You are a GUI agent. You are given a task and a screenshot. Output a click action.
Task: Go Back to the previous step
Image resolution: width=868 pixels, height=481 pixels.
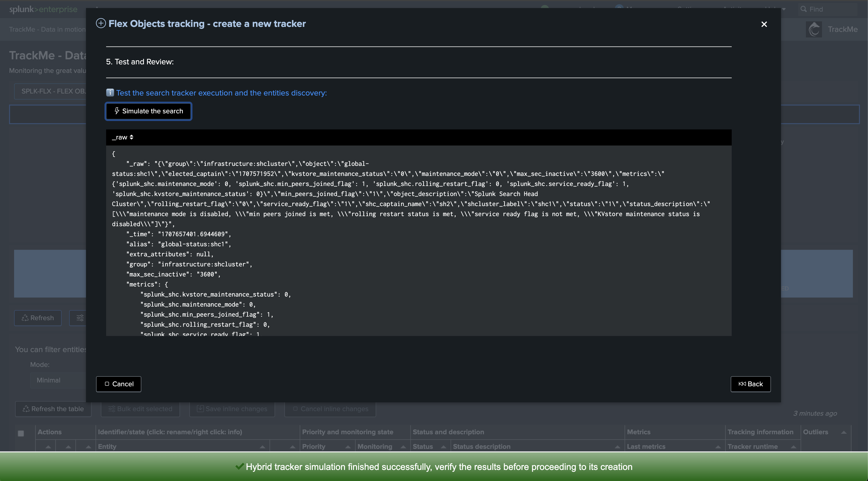tap(750, 384)
